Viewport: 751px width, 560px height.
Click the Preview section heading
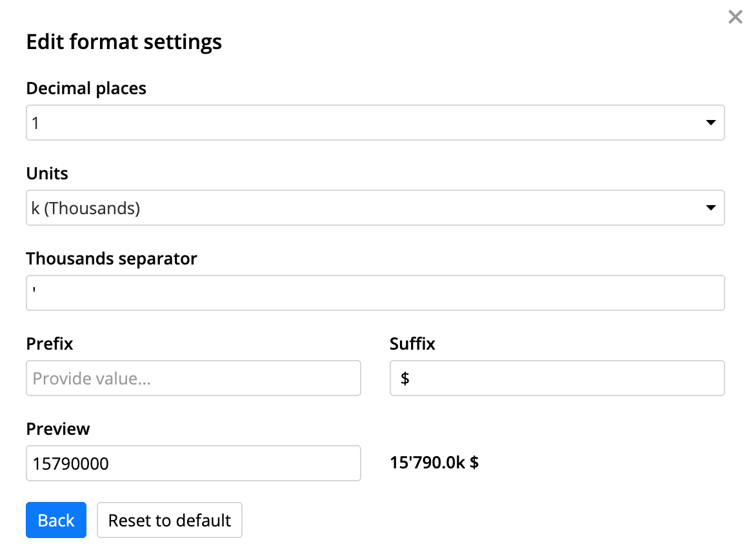[x=57, y=429]
